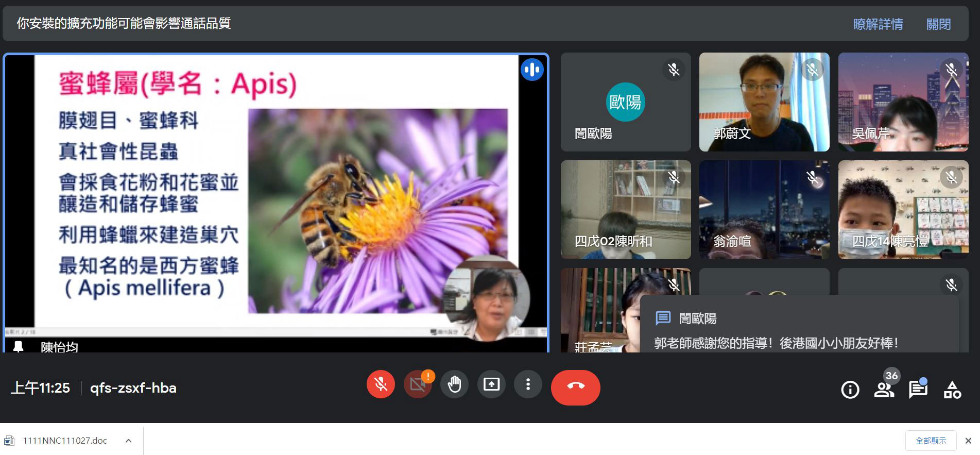This screenshot has width=980, height=455.
Task: Show the participants list with 36 badge
Action: [x=884, y=390]
